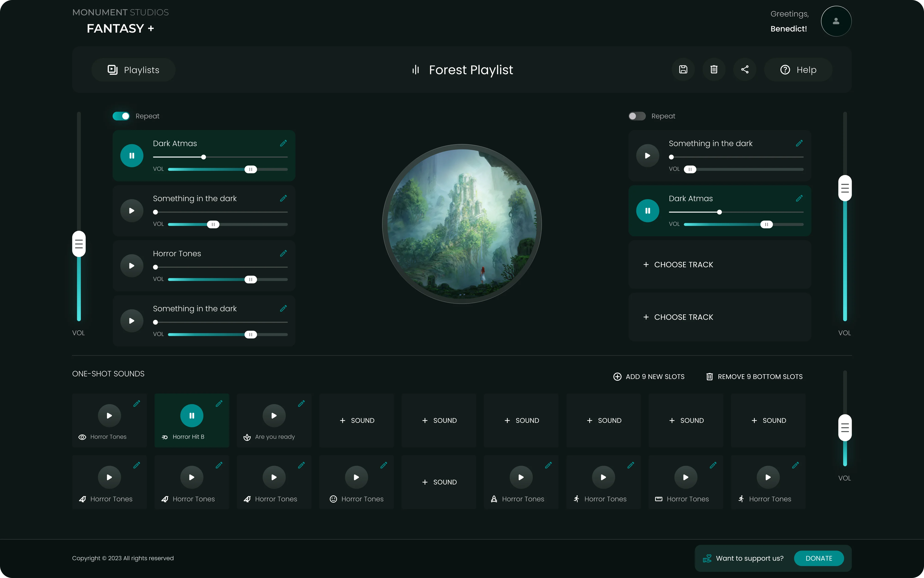Click the Forest Playlist title
The image size is (924, 578).
click(471, 70)
